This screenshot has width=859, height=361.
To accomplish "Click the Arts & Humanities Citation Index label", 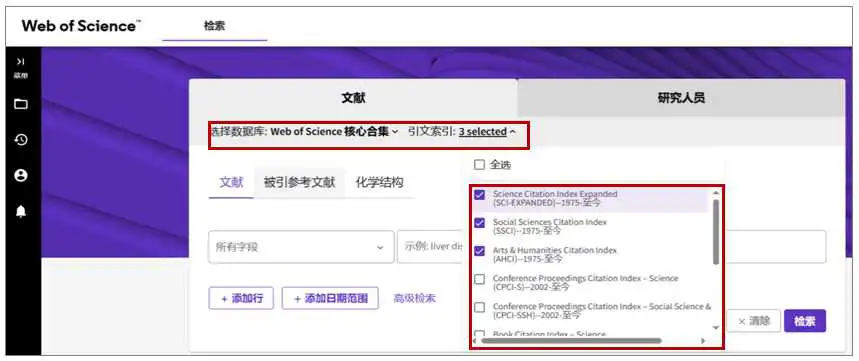I will (554, 254).
